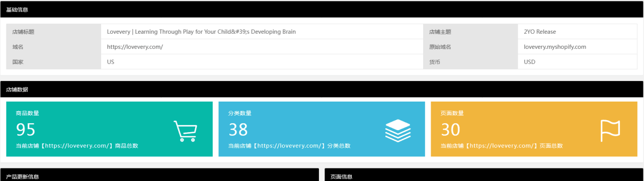Click the 店铺主题 label cell
The width and height of the screenshot is (644, 181).
click(470, 32)
